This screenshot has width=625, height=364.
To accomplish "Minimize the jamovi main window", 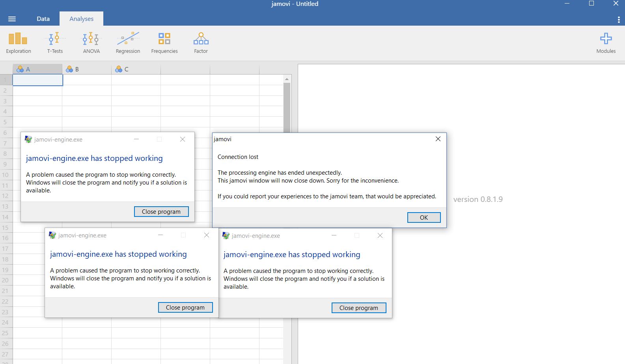I will tap(567, 4).
